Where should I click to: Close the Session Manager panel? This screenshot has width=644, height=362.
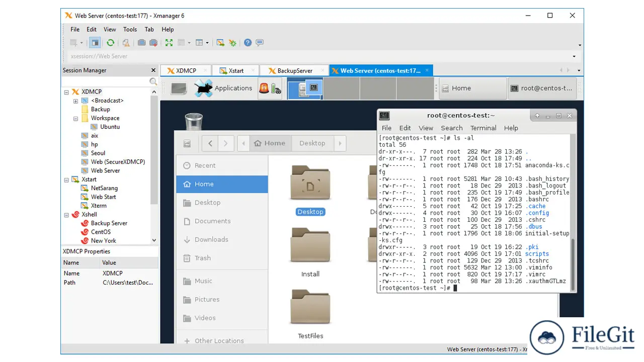[153, 70]
